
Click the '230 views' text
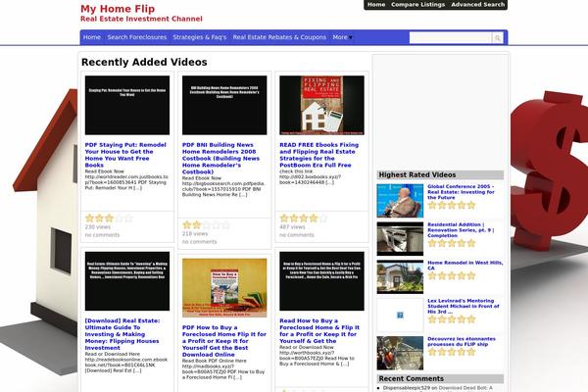pos(97,227)
